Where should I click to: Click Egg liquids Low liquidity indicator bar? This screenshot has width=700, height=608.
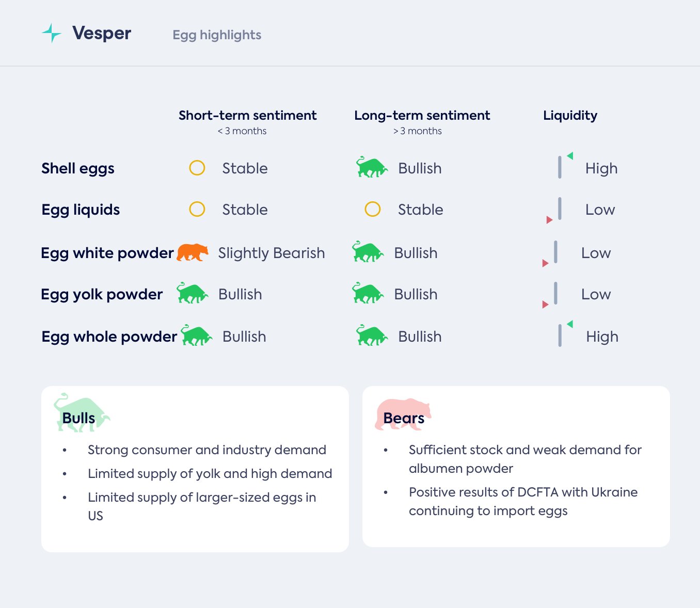tap(560, 209)
